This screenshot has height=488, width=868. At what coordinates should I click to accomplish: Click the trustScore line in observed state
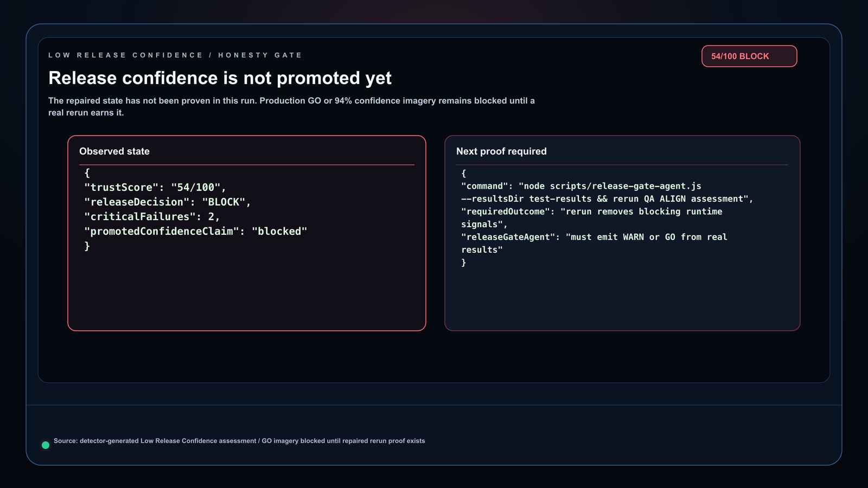[x=155, y=188]
